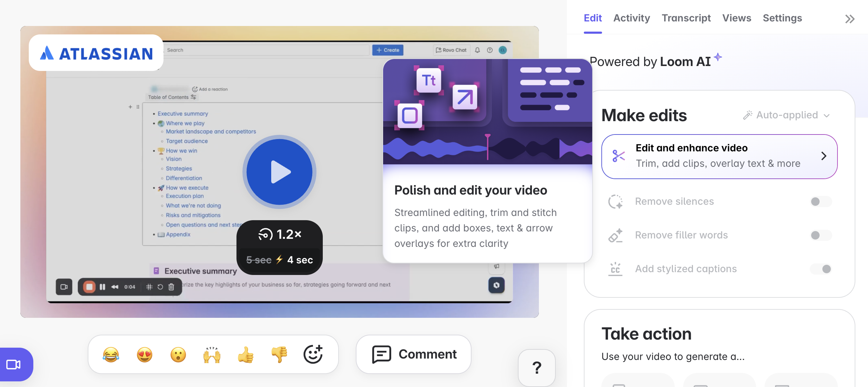
Task: Click the restart recording icon
Action: coord(160,287)
